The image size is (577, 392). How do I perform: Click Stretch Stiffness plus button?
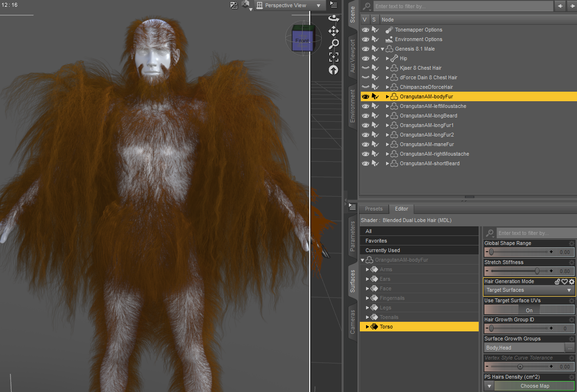tap(551, 271)
